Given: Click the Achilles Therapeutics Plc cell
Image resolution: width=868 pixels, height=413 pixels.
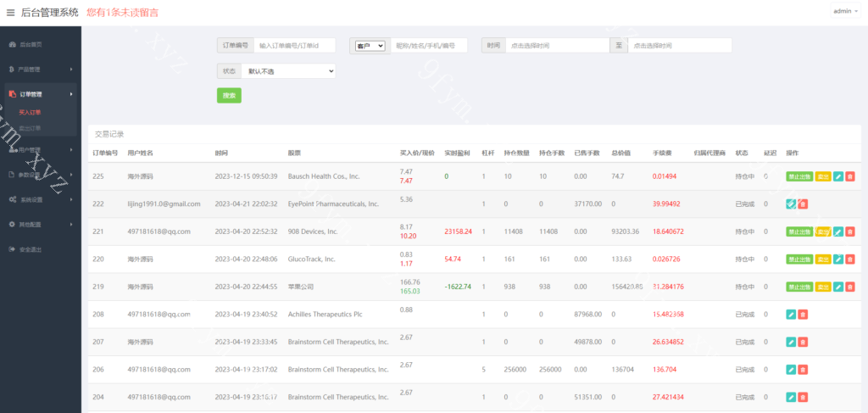Looking at the screenshot, I should (x=325, y=315).
